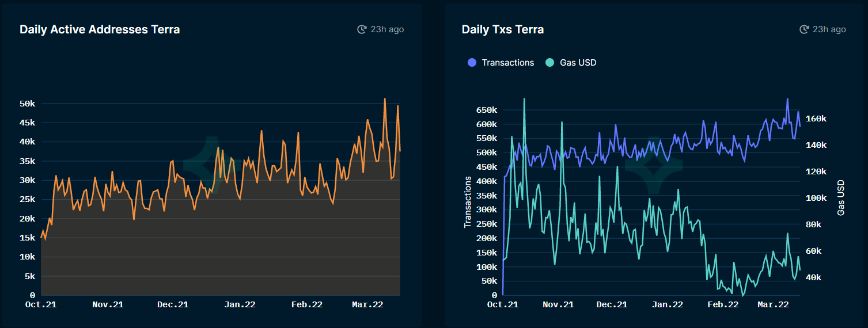This screenshot has height=328, width=868.
Task: Click the rotated Gas USD axis title
Action: (841, 197)
